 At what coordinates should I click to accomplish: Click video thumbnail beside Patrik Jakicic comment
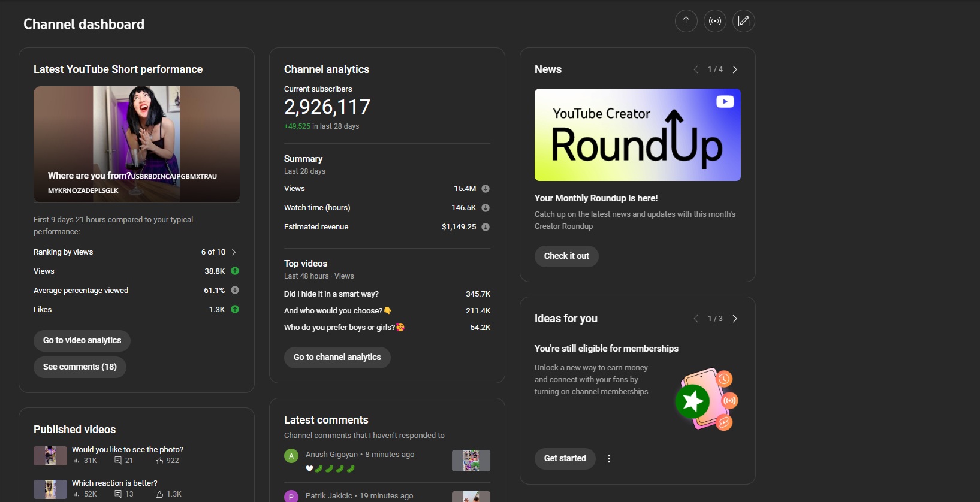pos(471,497)
